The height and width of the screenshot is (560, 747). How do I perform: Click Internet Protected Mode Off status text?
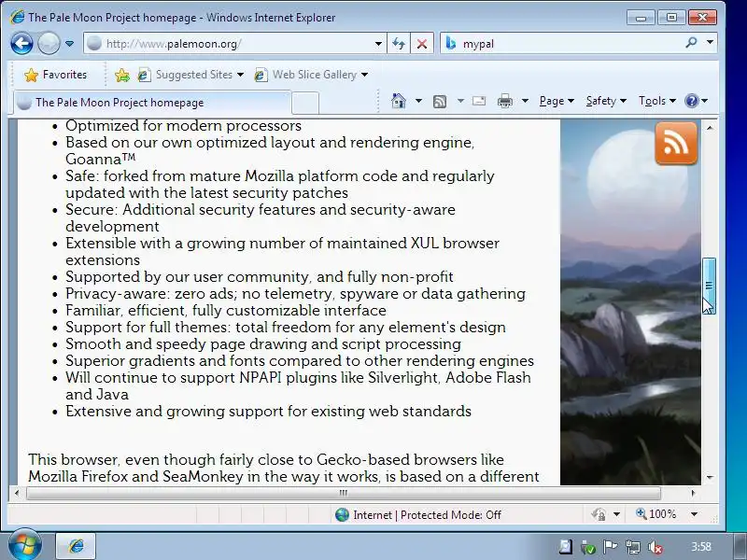[427, 515]
